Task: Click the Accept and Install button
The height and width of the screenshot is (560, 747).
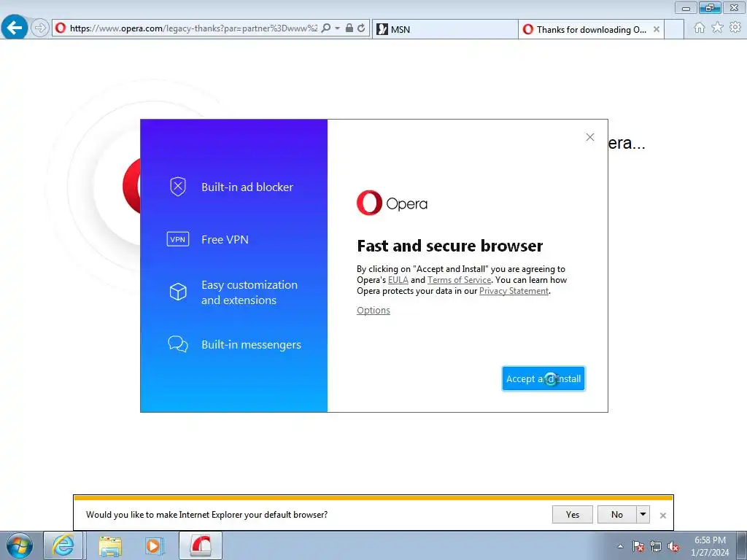Action: [543, 378]
